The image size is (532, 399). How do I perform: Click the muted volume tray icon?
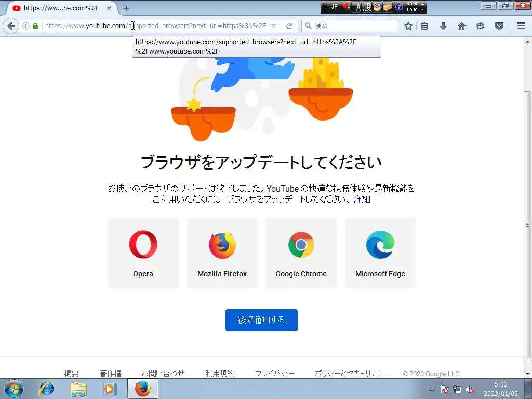pyautogui.click(x=470, y=389)
